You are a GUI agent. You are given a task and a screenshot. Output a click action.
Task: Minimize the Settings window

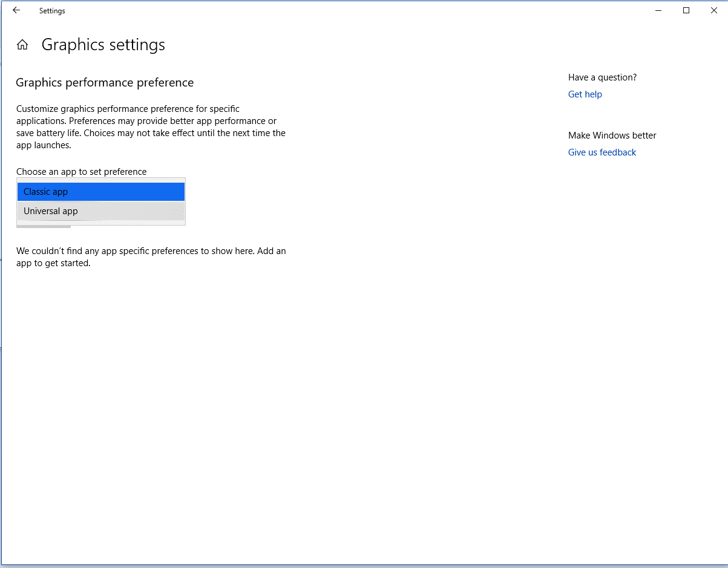(x=658, y=10)
